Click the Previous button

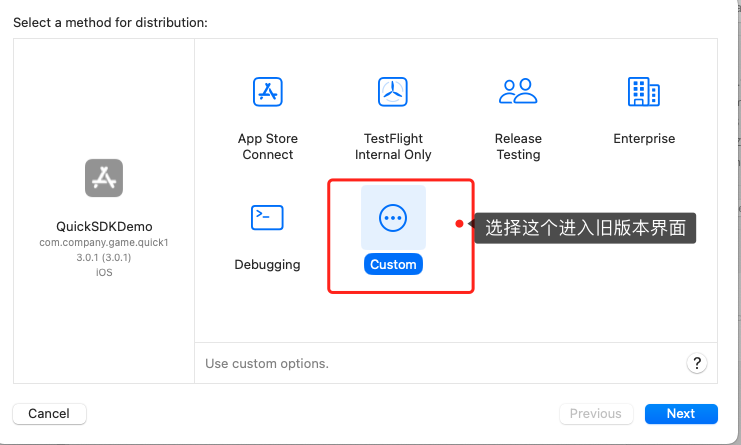click(x=596, y=414)
